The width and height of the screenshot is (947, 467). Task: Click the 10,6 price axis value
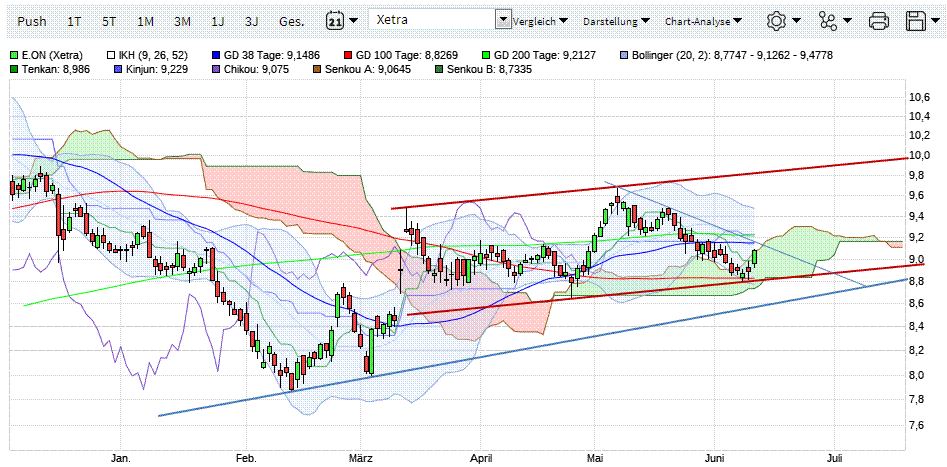click(921, 98)
